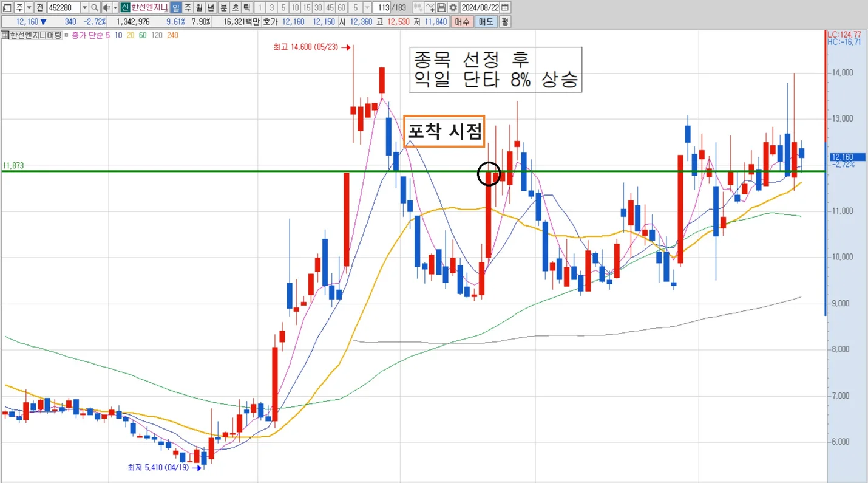Select the 45 interval button

pyautogui.click(x=330, y=8)
